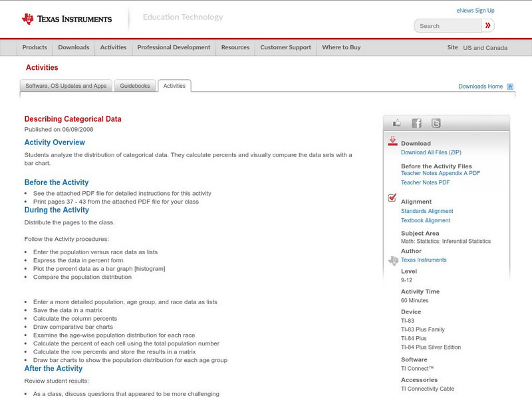Open the Standards Alignment link
This screenshot has height=398, width=532.
tap(427, 211)
